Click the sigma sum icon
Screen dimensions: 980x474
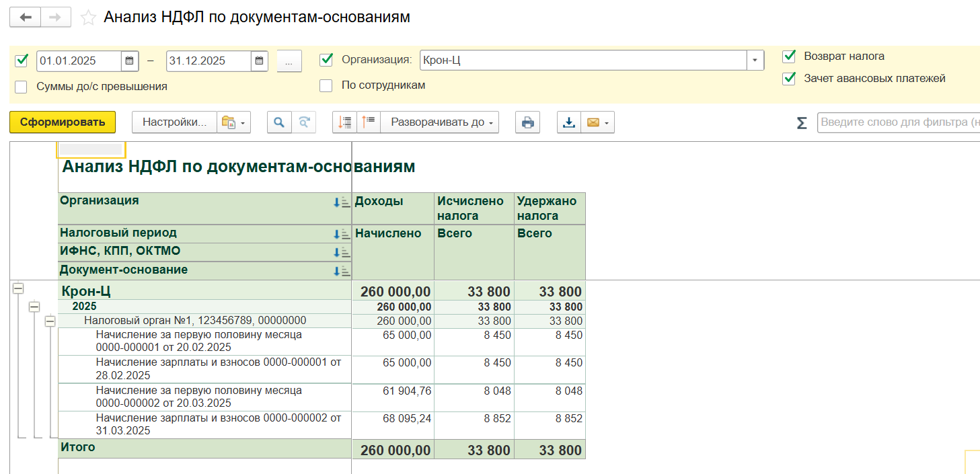(802, 123)
